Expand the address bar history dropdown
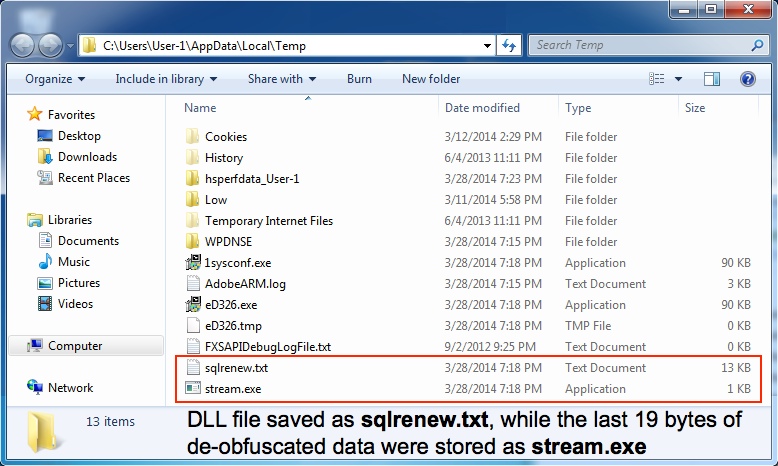Image resolution: width=778 pixels, height=466 pixels. point(486,46)
